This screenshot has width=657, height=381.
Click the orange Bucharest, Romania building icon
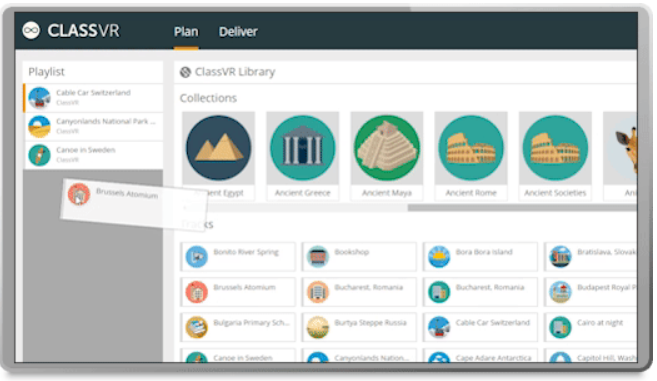click(x=318, y=292)
